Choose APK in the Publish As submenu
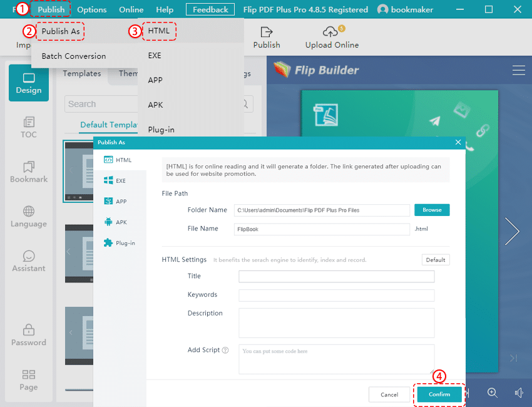The height and width of the screenshot is (407, 532). pyautogui.click(x=155, y=105)
